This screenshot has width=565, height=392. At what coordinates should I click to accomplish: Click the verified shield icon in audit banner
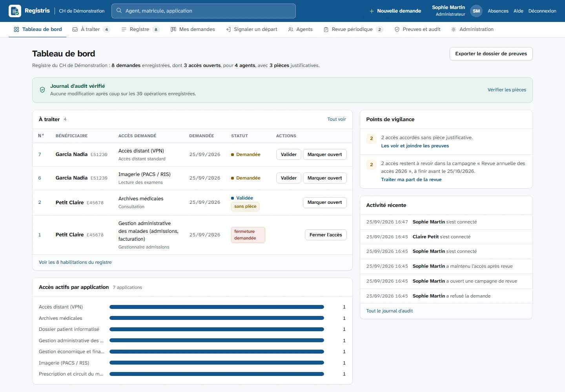pyautogui.click(x=42, y=90)
